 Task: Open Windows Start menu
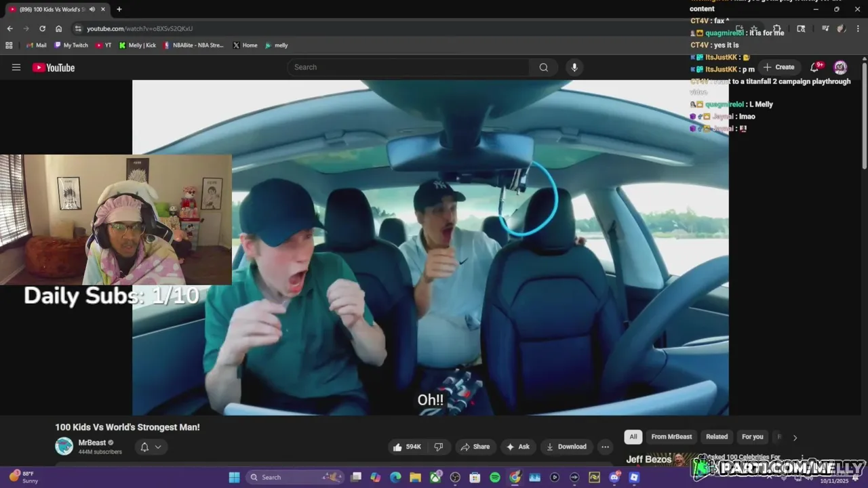pos(234,477)
